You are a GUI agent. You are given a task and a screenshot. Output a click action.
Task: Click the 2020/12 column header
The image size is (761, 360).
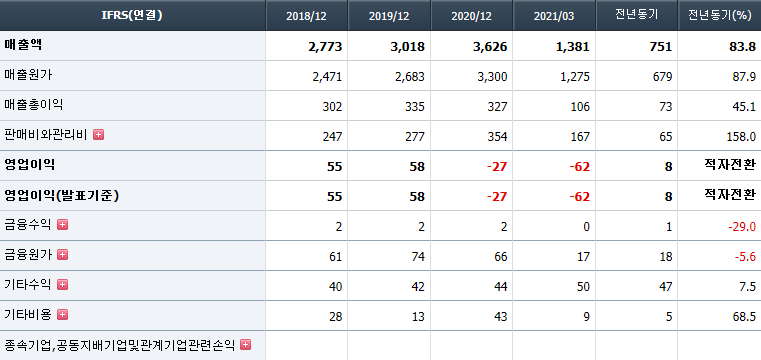pyautogui.click(x=472, y=15)
